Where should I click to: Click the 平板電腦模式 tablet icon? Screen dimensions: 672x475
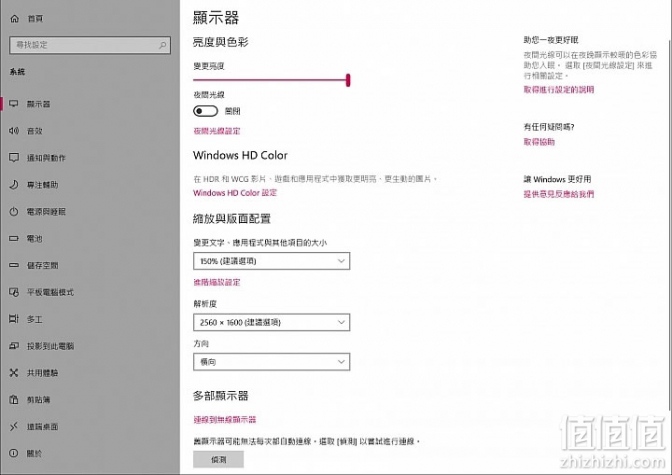14,292
